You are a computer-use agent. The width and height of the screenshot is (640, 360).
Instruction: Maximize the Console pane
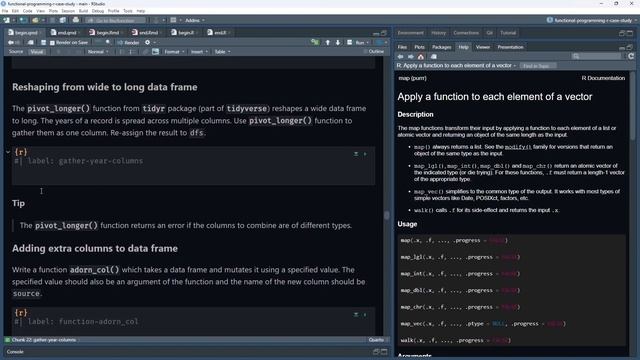(384, 351)
